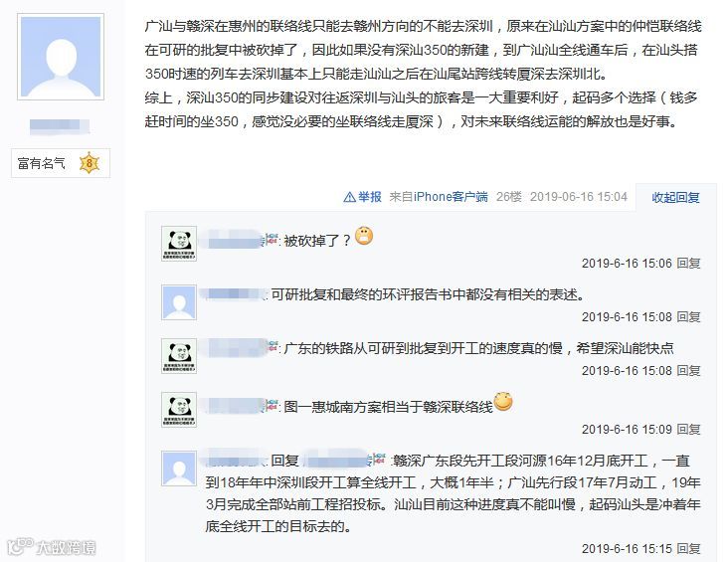The height and width of the screenshot is (562, 728).
Task: Click the level 8 star badge icon
Action: [90, 163]
